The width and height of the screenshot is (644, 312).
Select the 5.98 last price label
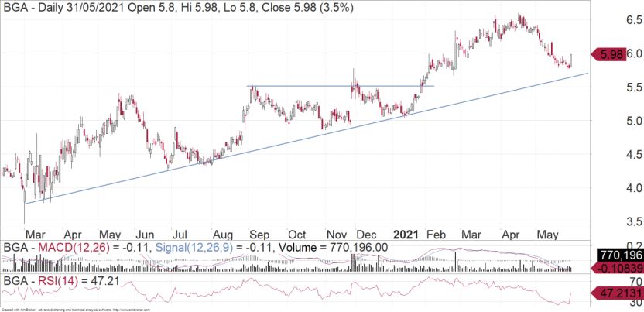click(x=609, y=54)
